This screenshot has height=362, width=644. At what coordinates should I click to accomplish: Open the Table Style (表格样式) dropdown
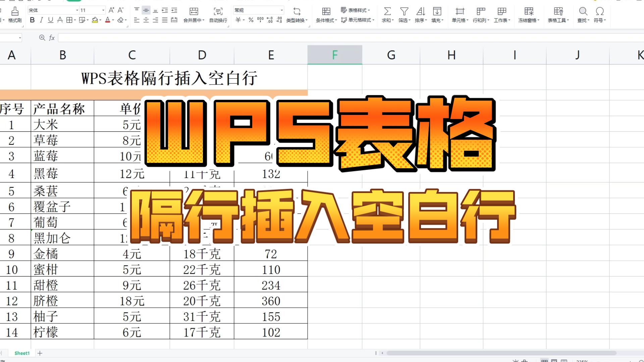coord(356,10)
